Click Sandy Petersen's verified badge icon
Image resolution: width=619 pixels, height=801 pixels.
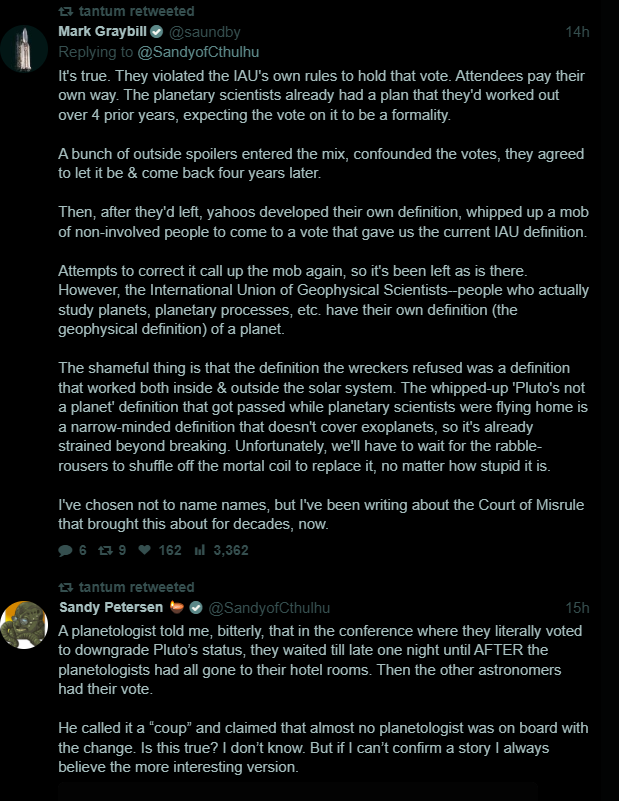pos(197,608)
